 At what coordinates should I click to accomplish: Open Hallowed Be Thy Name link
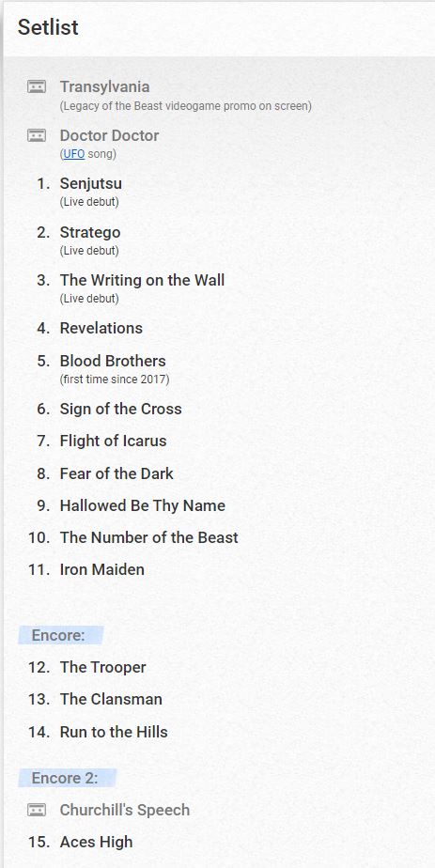(142, 505)
